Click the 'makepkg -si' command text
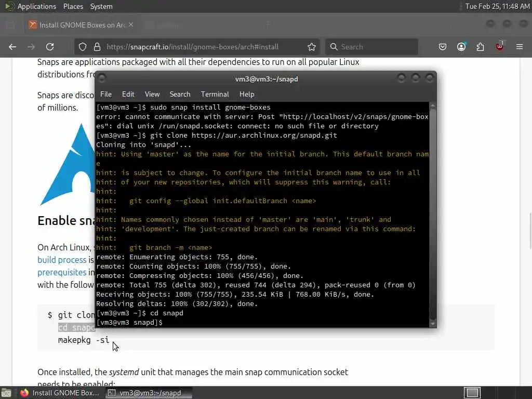 click(x=84, y=340)
